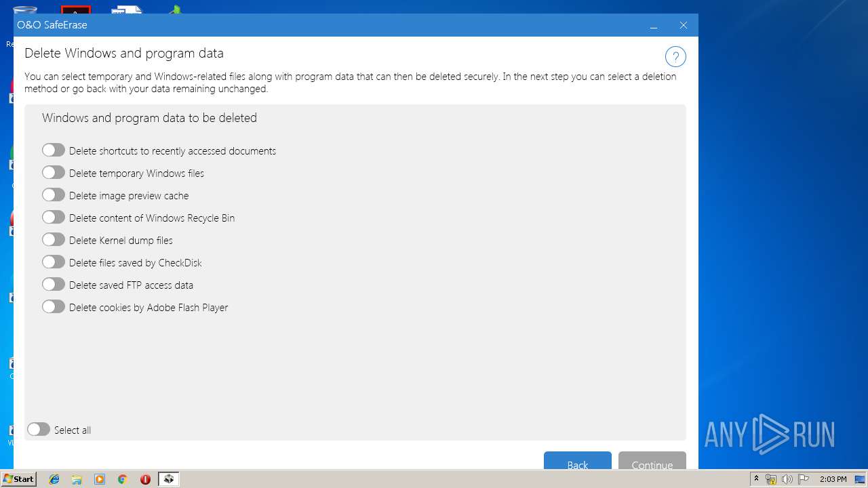Show hidden system tray icons
The image size is (868, 488).
click(756, 479)
